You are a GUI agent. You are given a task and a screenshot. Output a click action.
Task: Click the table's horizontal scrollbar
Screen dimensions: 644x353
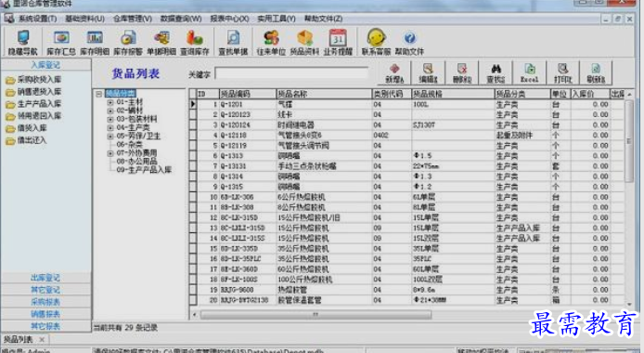coord(316,315)
